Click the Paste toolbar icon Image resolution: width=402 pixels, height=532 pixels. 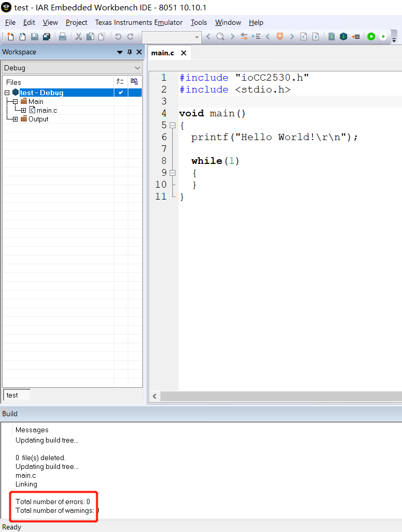(101, 37)
